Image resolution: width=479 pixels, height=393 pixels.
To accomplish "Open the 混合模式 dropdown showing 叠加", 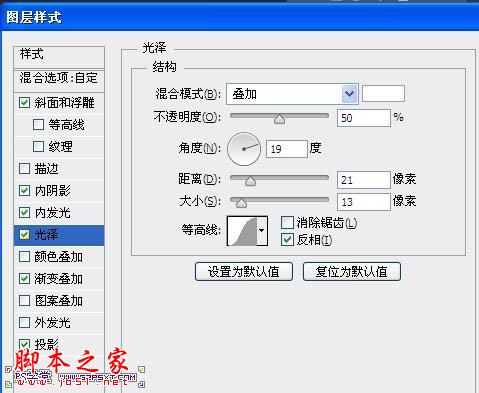I will (x=292, y=94).
